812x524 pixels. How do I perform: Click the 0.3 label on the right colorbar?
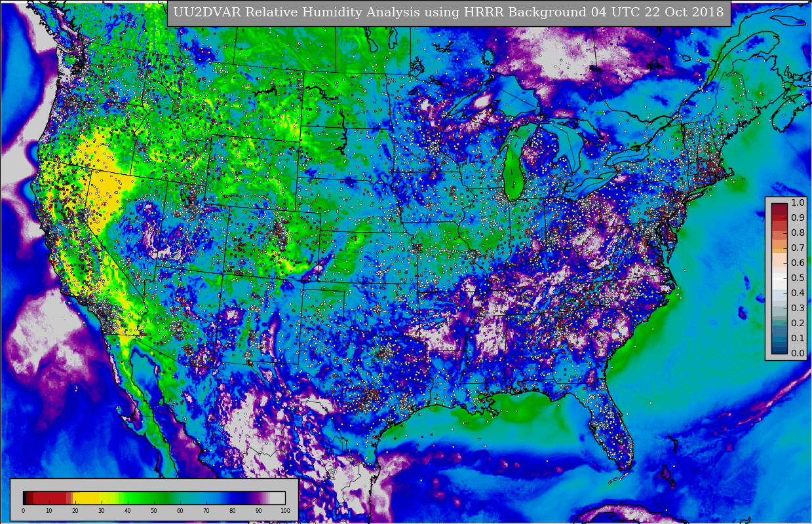[798, 309]
